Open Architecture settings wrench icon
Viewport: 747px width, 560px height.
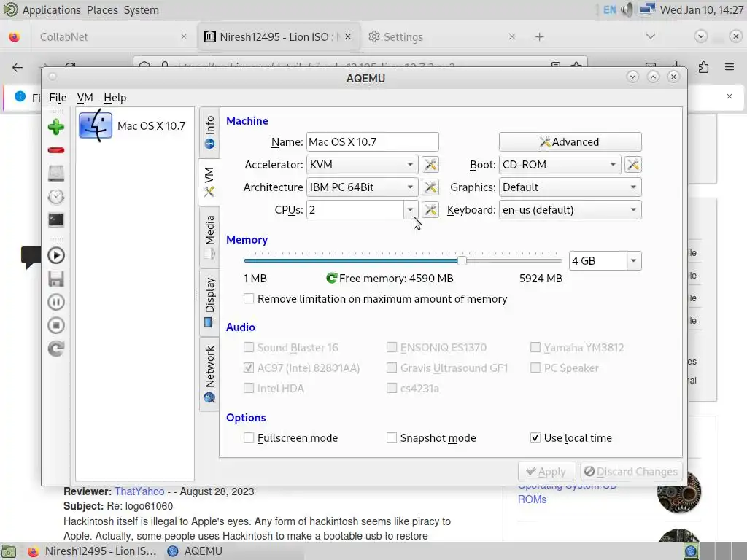(x=430, y=187)
